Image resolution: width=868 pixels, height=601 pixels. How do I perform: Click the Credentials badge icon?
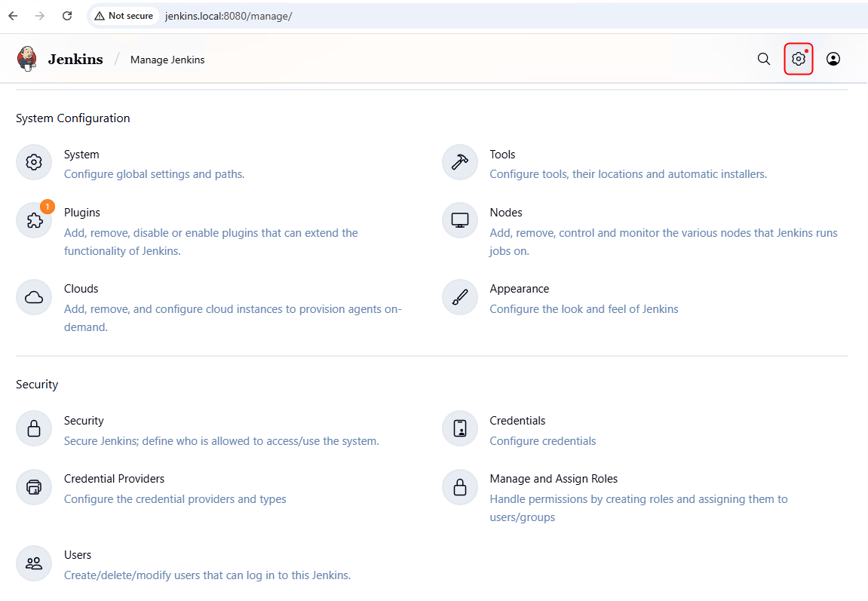(459, 428)
